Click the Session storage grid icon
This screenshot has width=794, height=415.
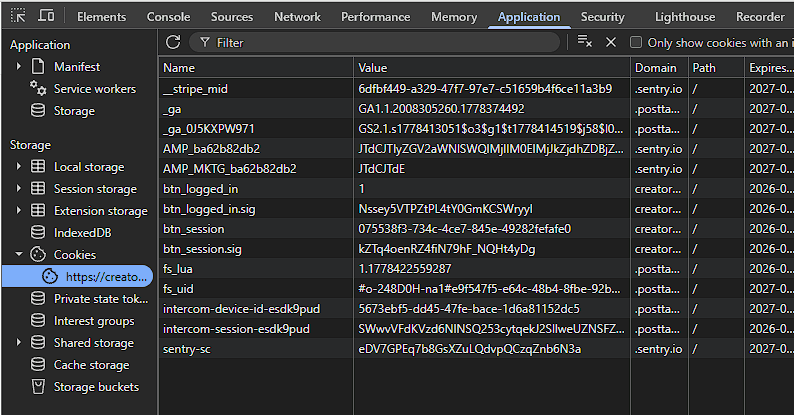tap(38, 188)
